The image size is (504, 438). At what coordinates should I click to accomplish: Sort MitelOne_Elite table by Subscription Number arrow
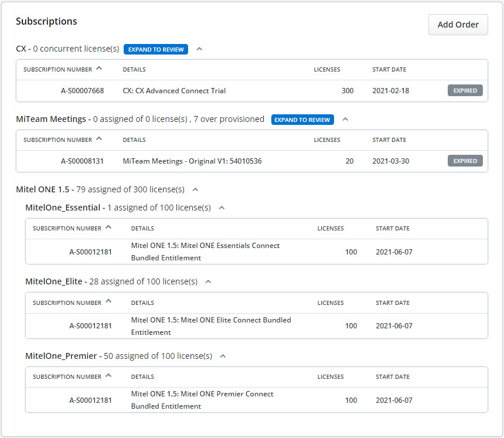108,301
